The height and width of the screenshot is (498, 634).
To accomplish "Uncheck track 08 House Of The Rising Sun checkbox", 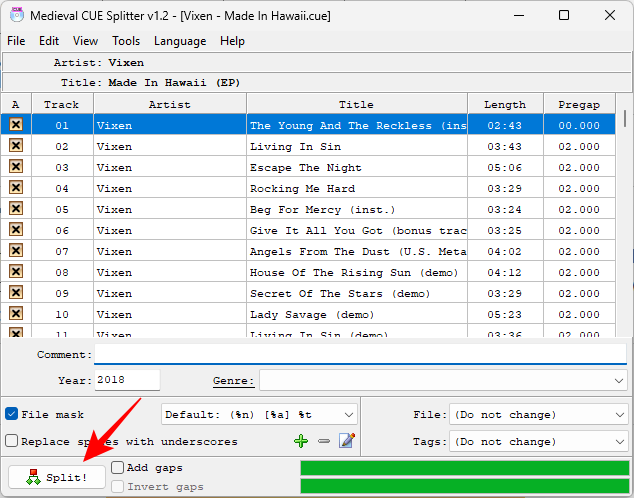I will click(x=16, y=272).
